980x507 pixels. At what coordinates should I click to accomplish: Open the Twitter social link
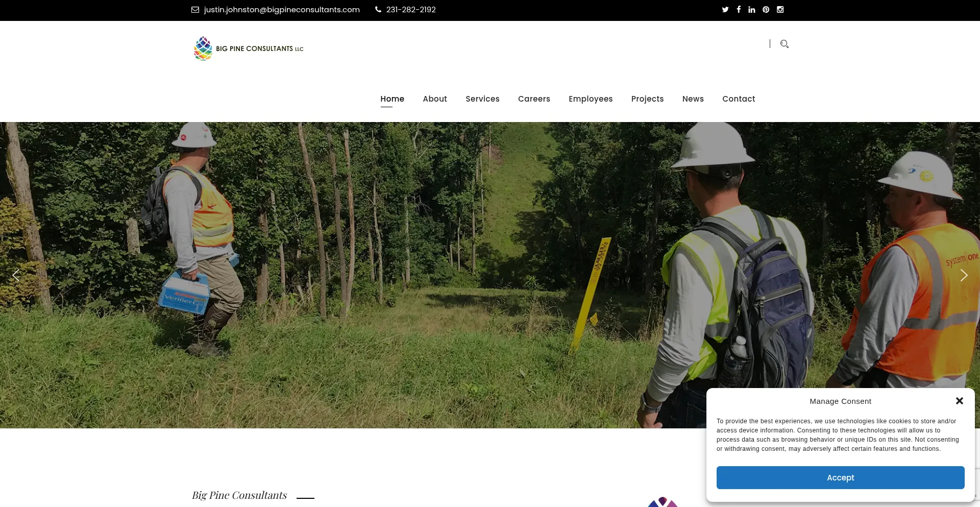725,10
